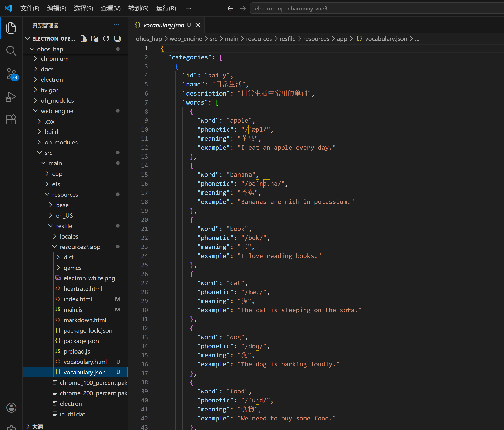Refresh the explorer file tree

tap(106, 39)
